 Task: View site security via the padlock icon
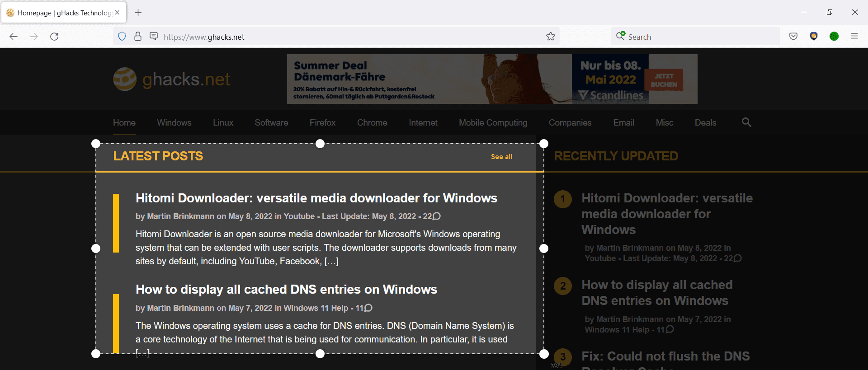(x=138, y=37)
